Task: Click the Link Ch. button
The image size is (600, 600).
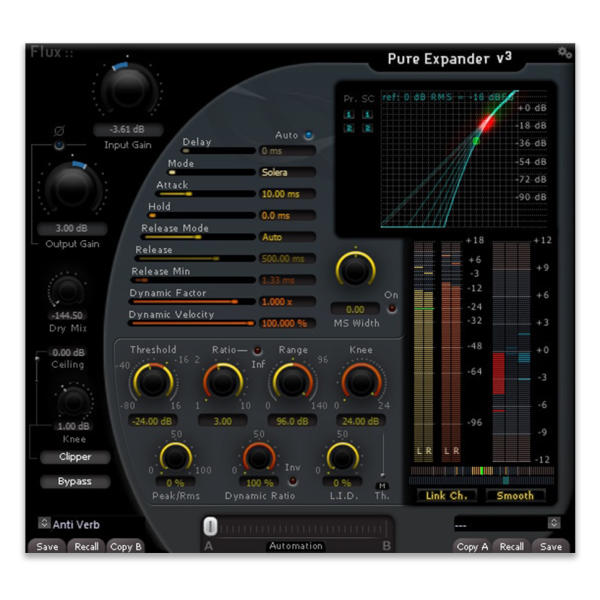Action: tap(447, 496)
